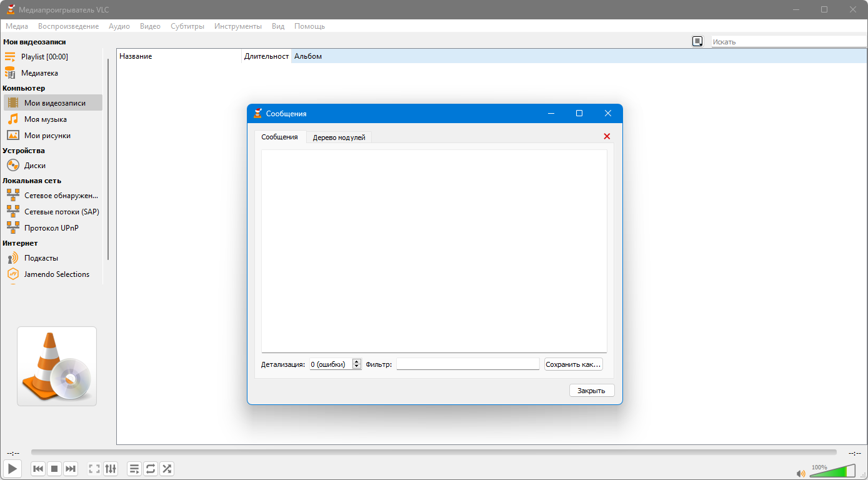This screenshot has height=480, width=868.
Task: Change playlist view mode icon
Action: tap(697, 41)
